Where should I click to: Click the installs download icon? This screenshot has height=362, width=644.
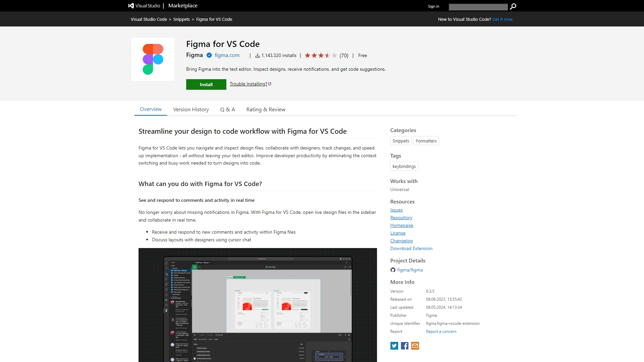[257, 56]
